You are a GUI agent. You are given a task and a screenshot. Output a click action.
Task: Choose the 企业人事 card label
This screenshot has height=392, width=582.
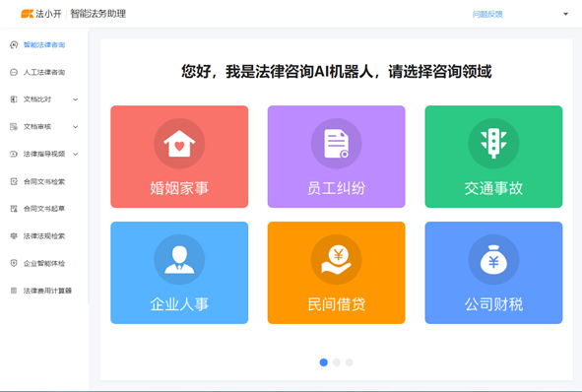pos(179,304)
